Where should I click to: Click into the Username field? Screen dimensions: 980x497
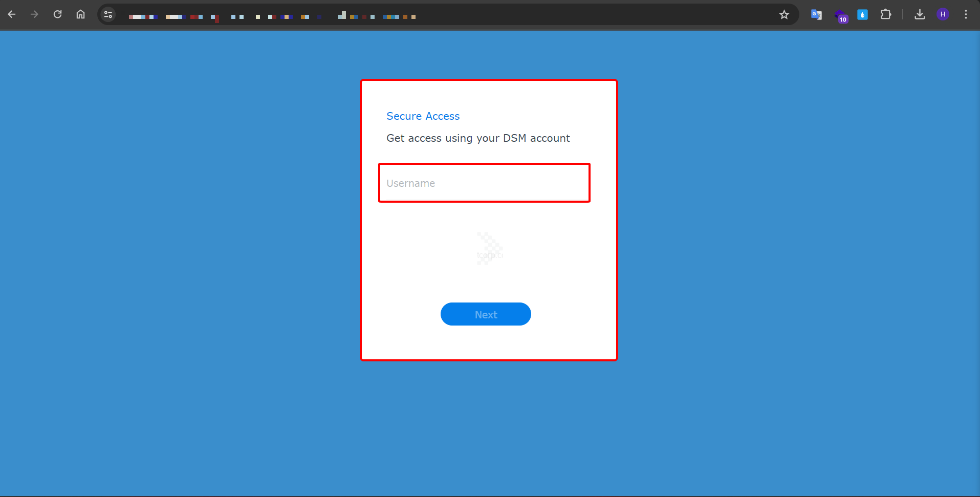(484, 183)
